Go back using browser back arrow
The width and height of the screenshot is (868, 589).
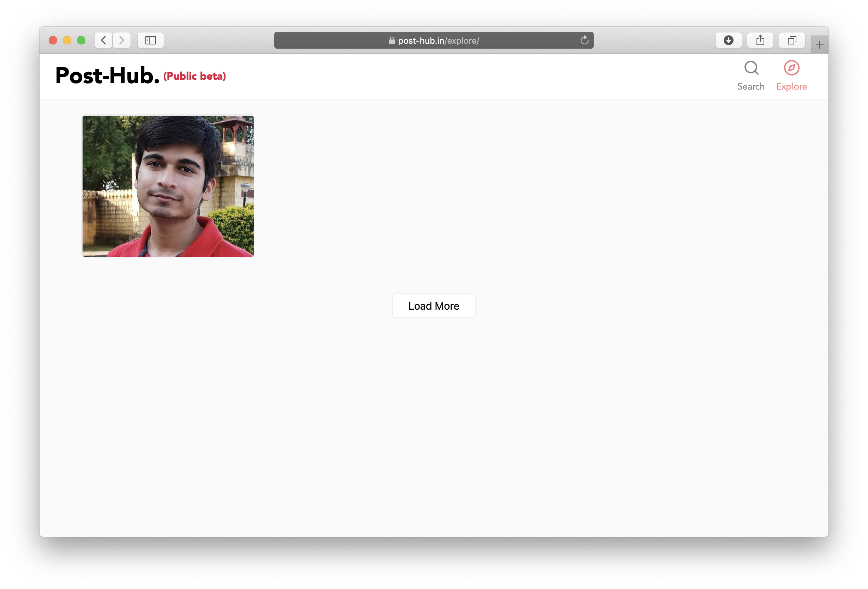pos(103,40)
